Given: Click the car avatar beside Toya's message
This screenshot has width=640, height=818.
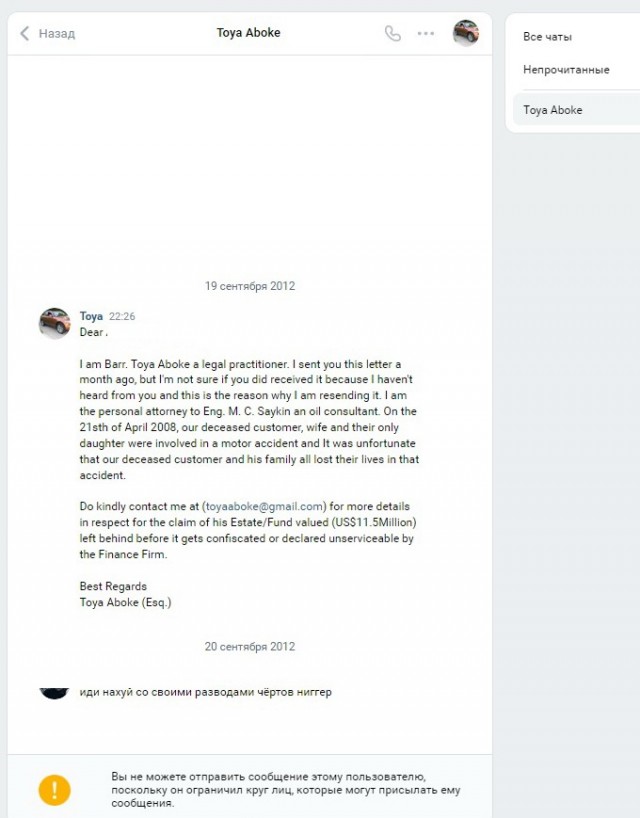Looking at the screenshot, I should click(55, 323).
